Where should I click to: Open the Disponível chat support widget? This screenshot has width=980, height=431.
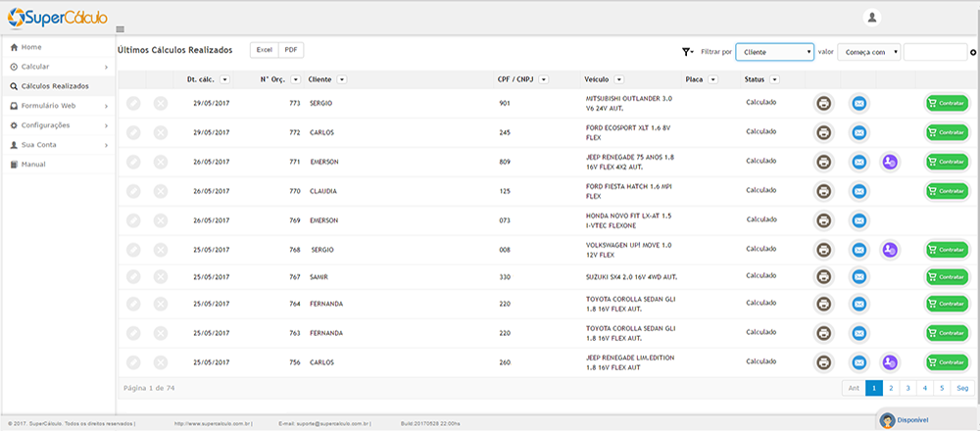pyautogui.click(x=913, y=420)
